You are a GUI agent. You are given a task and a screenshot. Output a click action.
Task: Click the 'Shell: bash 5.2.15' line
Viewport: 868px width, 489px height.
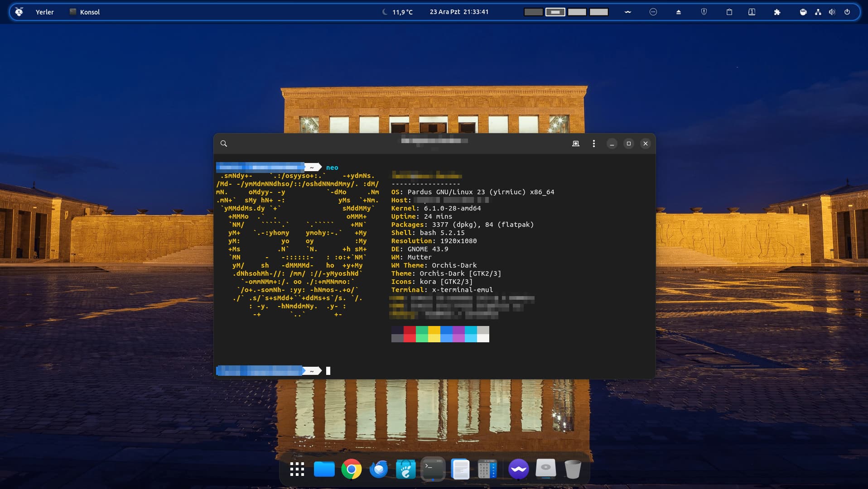click(x=428, y=233)
